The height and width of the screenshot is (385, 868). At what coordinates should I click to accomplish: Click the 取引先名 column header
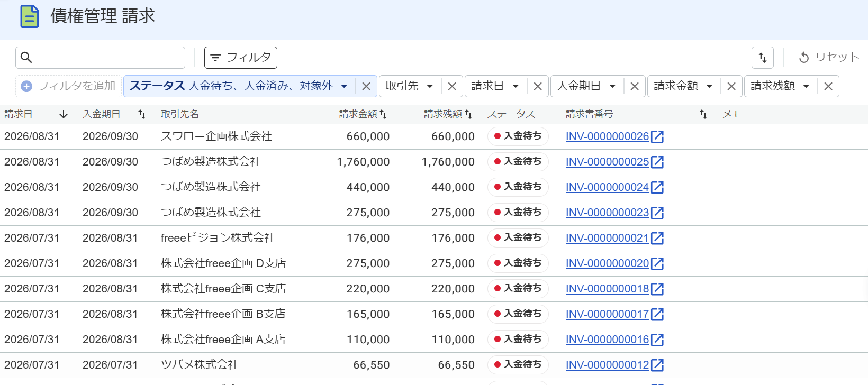pos(180,114)
